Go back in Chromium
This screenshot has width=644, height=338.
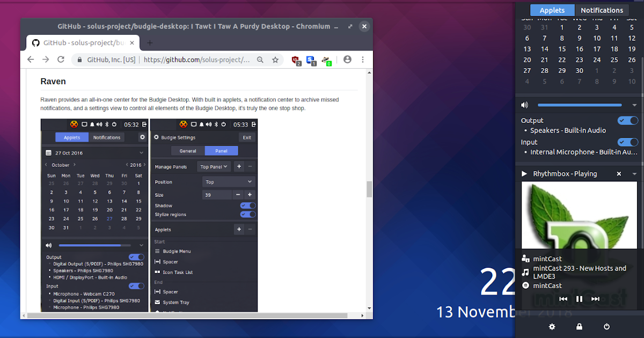click(31, 60)
